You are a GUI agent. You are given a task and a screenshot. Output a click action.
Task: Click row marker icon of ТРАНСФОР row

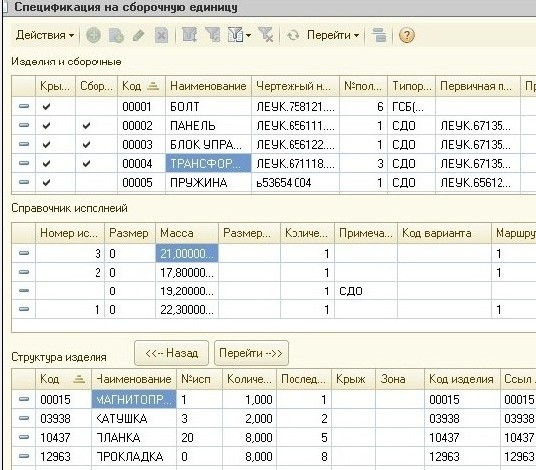pyautogui.click(x=24, y=163)
